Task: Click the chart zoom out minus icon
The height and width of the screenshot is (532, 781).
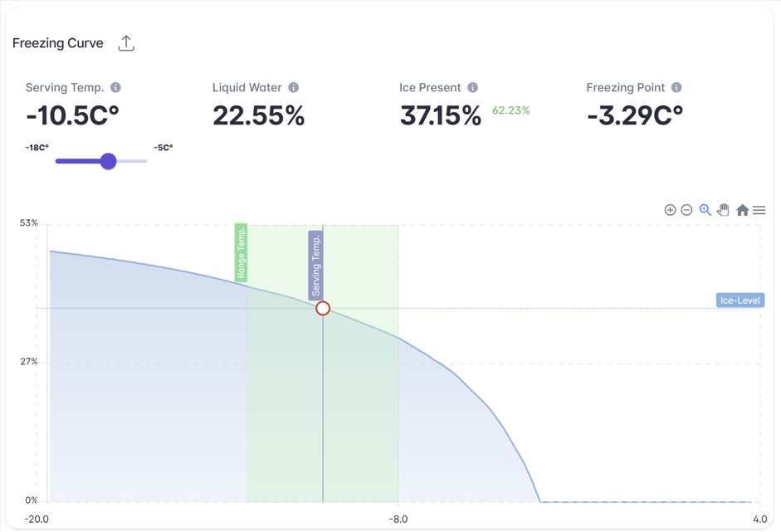Action: click(686, 210)
